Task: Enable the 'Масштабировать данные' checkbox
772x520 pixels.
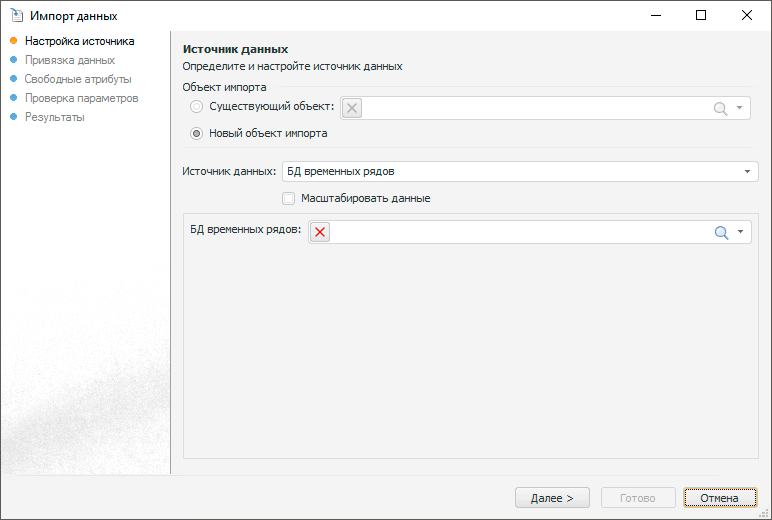Action: tap(289, 198)
